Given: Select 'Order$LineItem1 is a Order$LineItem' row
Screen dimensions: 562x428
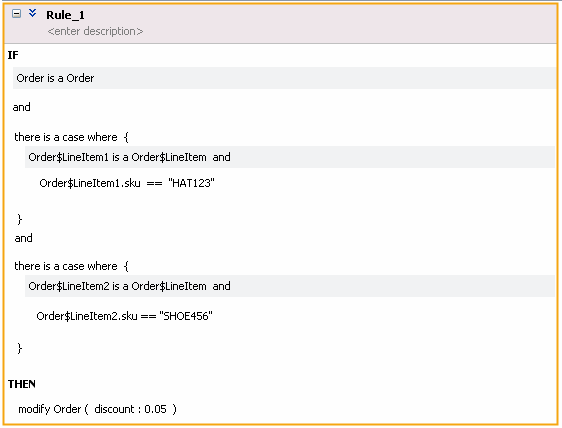Looking at the screenshot, I should (x=290, y=157).
